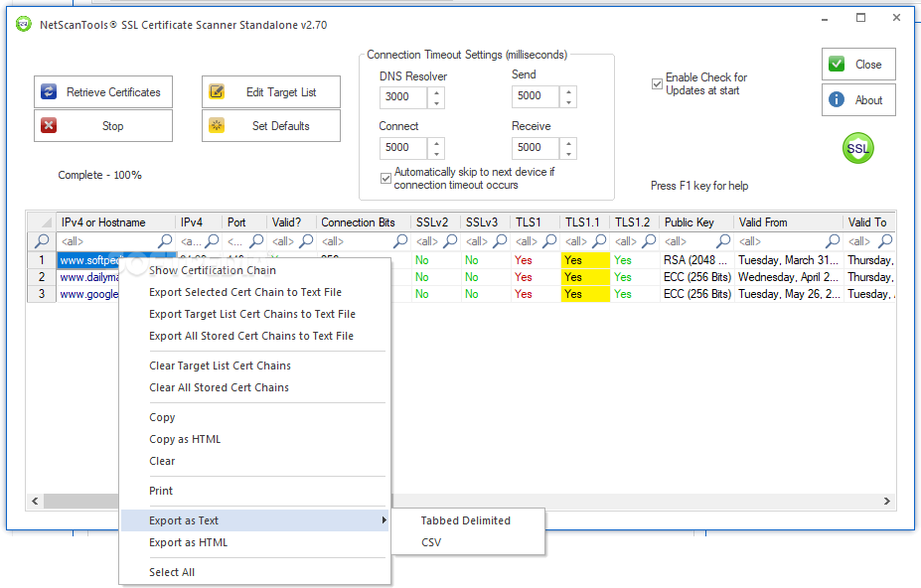Click the green checkmark Close icon
921x588 pixels.
(x=837, y=64)
